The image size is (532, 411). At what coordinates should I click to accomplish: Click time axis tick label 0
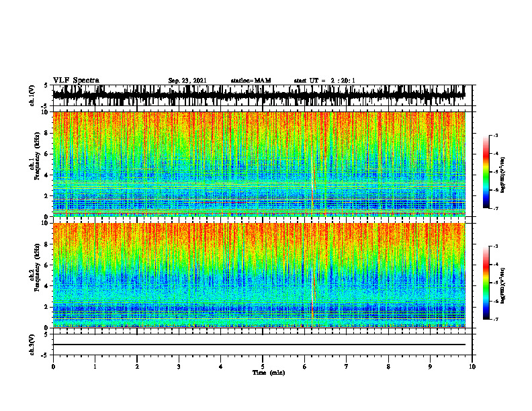(53, 367)
